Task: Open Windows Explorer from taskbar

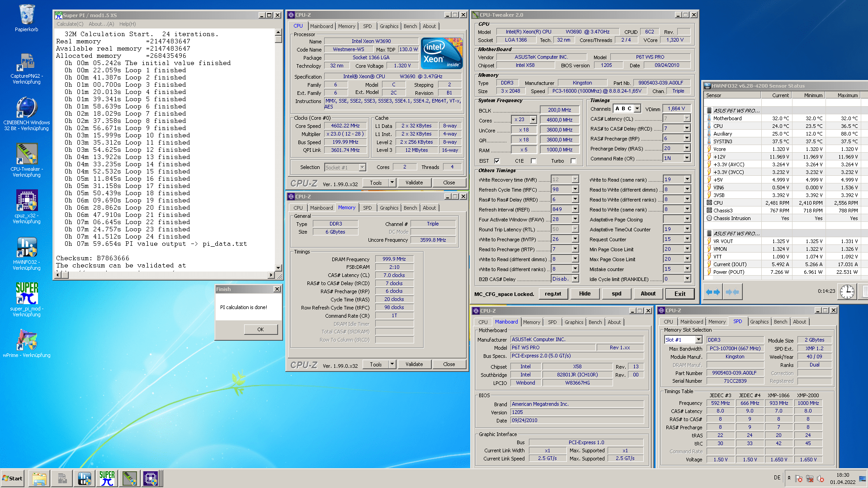Action: (39, 478)
